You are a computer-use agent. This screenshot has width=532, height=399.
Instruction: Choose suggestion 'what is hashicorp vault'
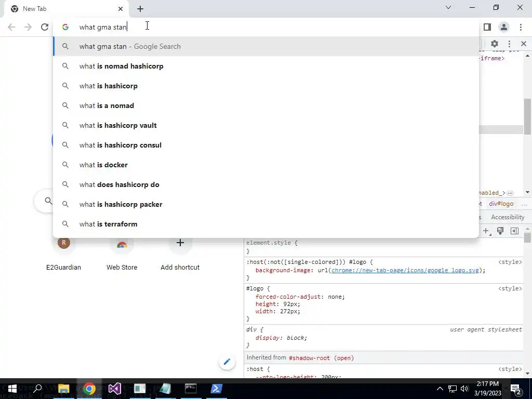pyautogui.click(x=266, y=125)
